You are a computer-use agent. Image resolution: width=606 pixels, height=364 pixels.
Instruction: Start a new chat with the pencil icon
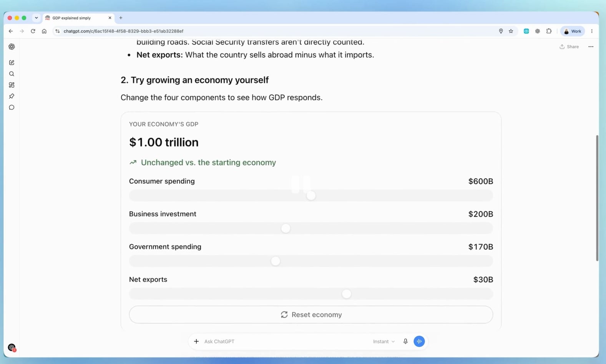point(12,63)
